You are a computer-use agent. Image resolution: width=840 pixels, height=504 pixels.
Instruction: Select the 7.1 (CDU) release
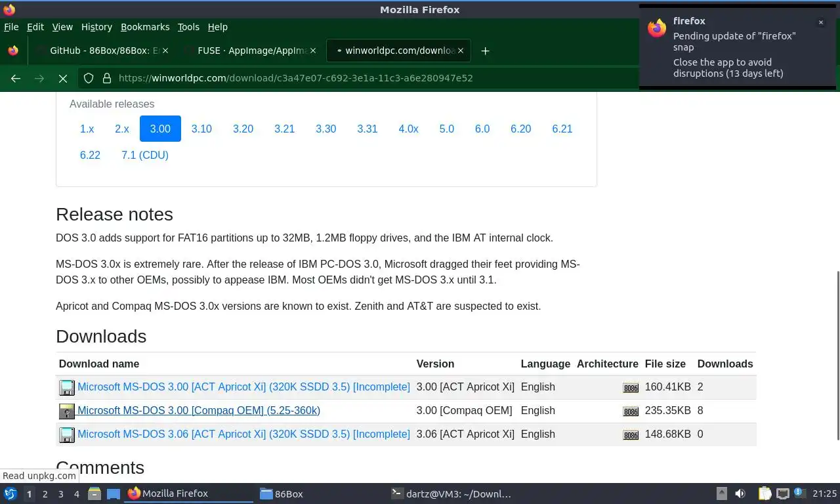145,155
